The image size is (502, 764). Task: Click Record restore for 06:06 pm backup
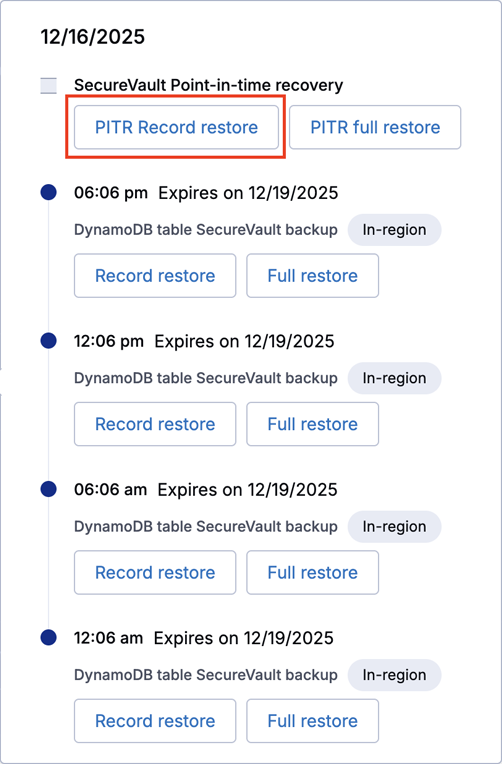[155, 276]
